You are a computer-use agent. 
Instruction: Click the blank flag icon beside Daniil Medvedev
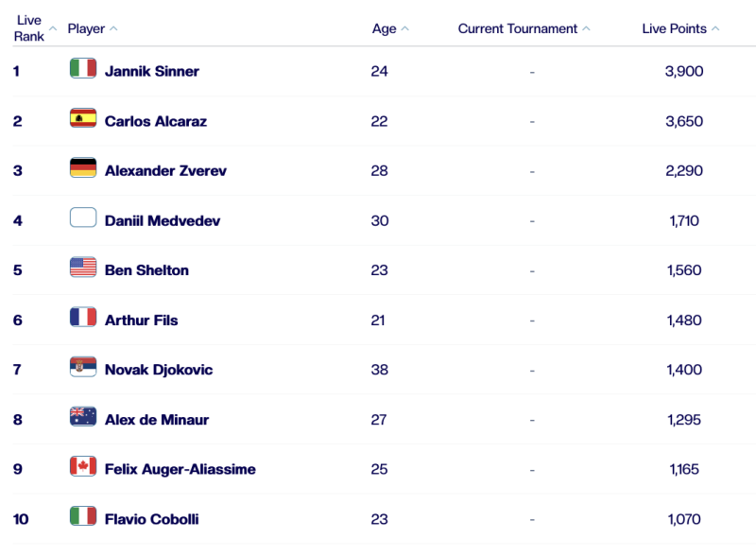point(83,218)
